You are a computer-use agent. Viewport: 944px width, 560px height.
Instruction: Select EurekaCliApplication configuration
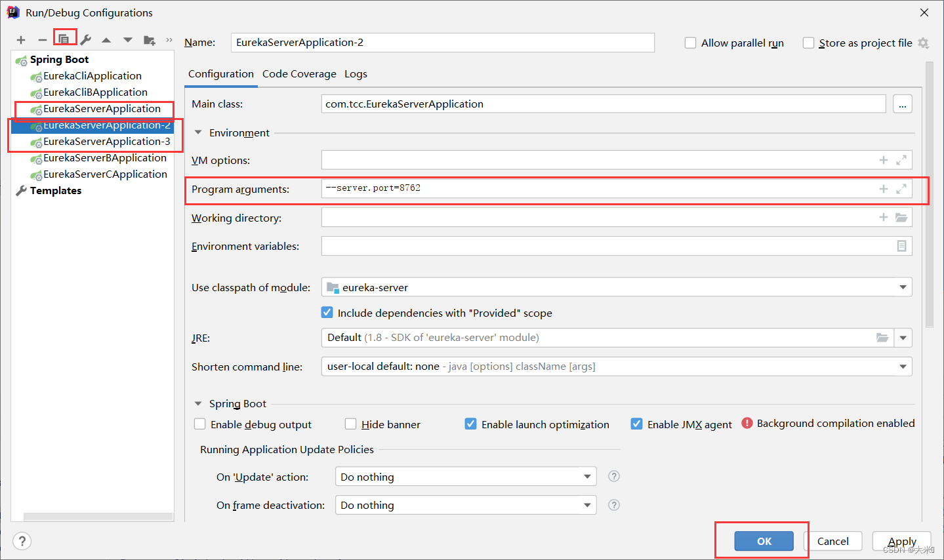pyautogui.click(x=92, y=76)
